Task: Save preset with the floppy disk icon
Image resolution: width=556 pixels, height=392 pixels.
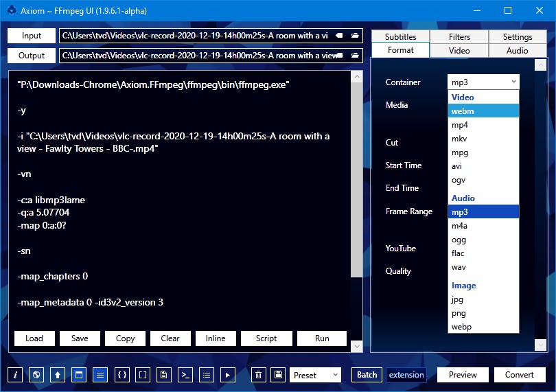Action: coord(277,375)
